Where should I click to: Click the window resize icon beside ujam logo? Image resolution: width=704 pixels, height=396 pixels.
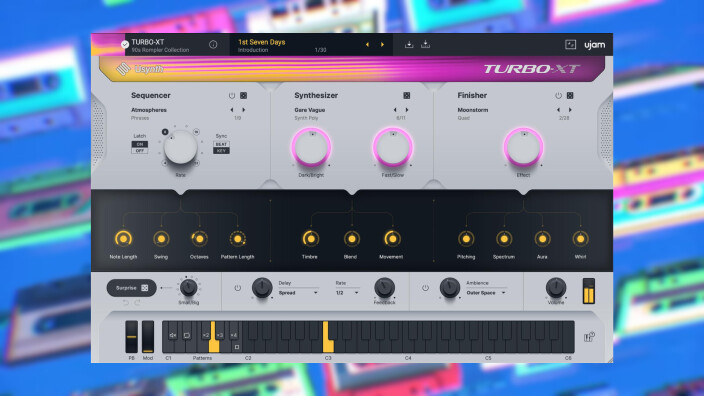click(x=570, y=44)
